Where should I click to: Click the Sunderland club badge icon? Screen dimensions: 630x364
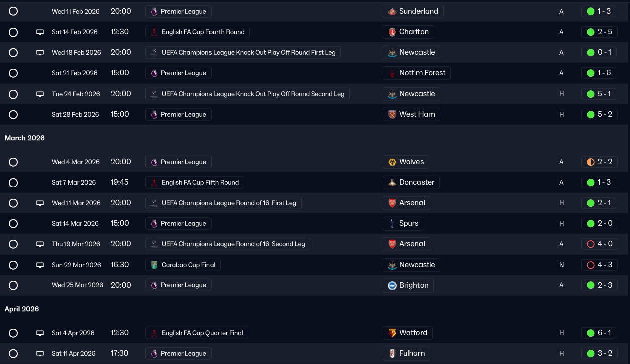pos(392,11)
